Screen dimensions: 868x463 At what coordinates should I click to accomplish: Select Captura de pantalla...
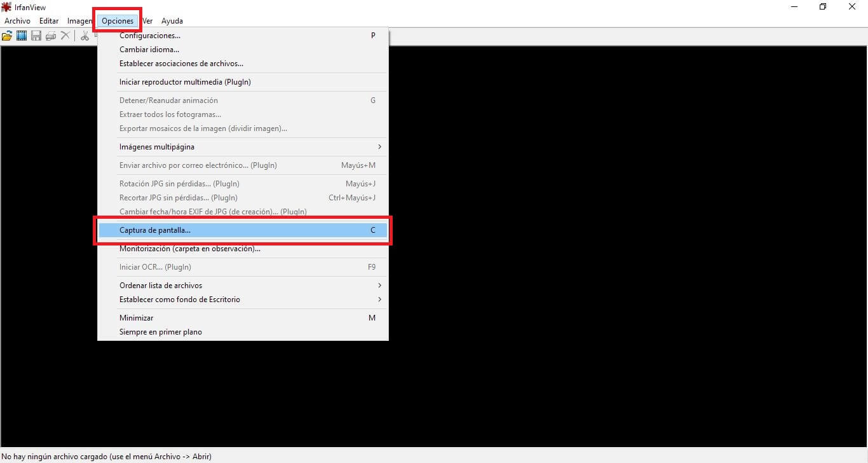pos(242,230)
